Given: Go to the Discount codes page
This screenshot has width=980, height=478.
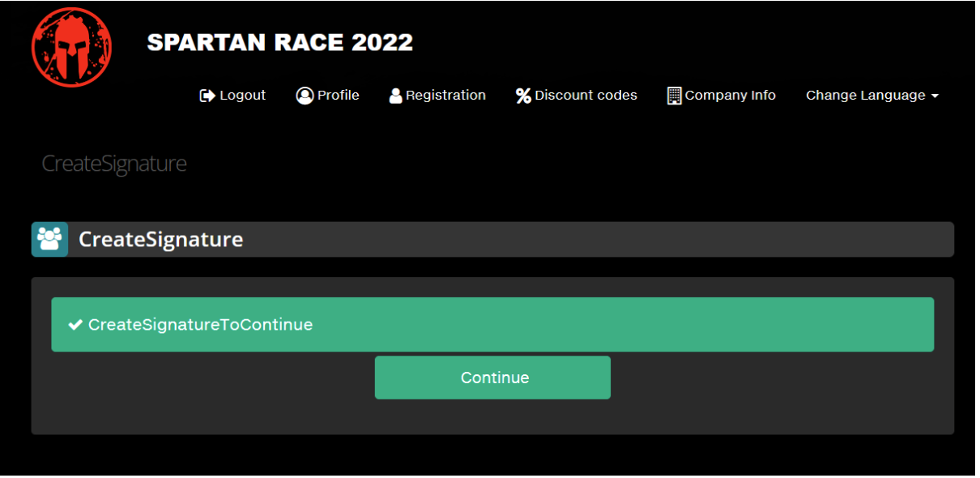Looking at the screenshot, I should pos(586,96).
